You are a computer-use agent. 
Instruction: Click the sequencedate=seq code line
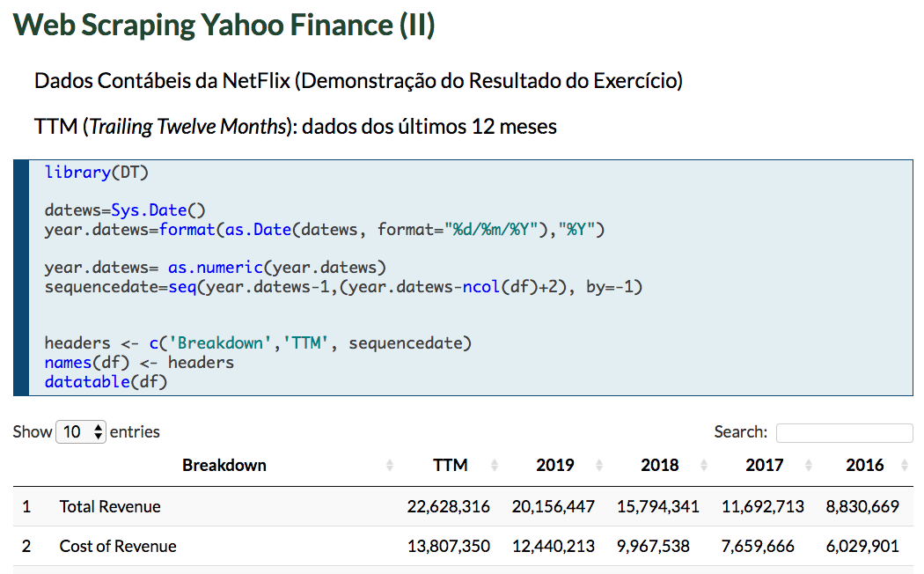pos(343,287)
